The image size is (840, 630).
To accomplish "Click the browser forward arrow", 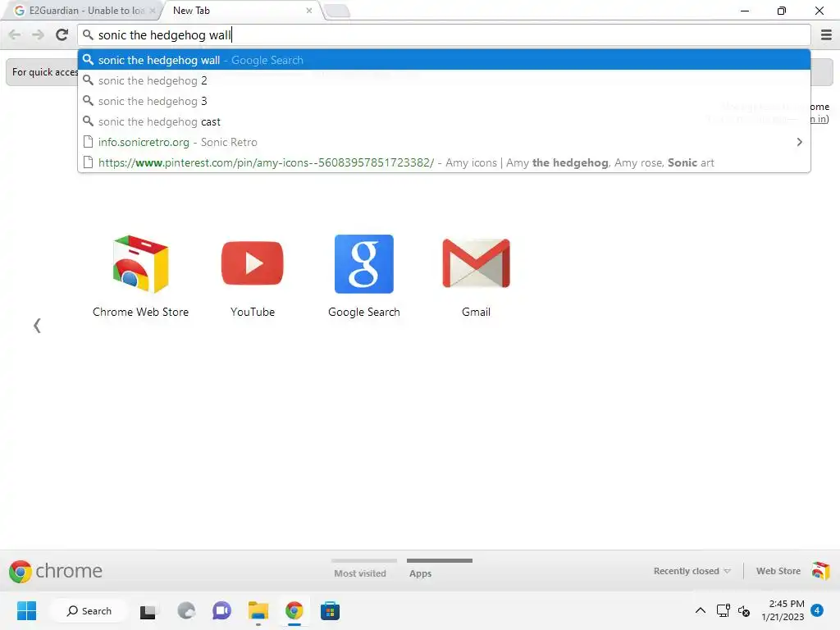I will (x=38, y=34).
